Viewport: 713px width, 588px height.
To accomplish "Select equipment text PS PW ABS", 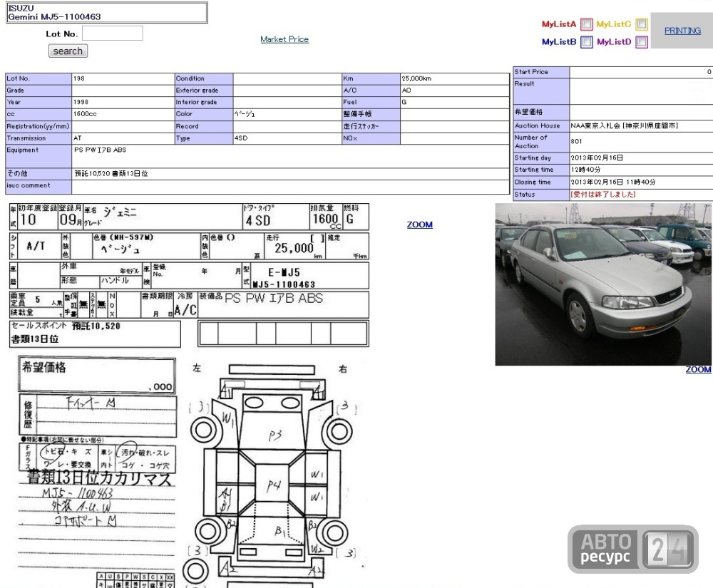I will [x=100, y=150].
